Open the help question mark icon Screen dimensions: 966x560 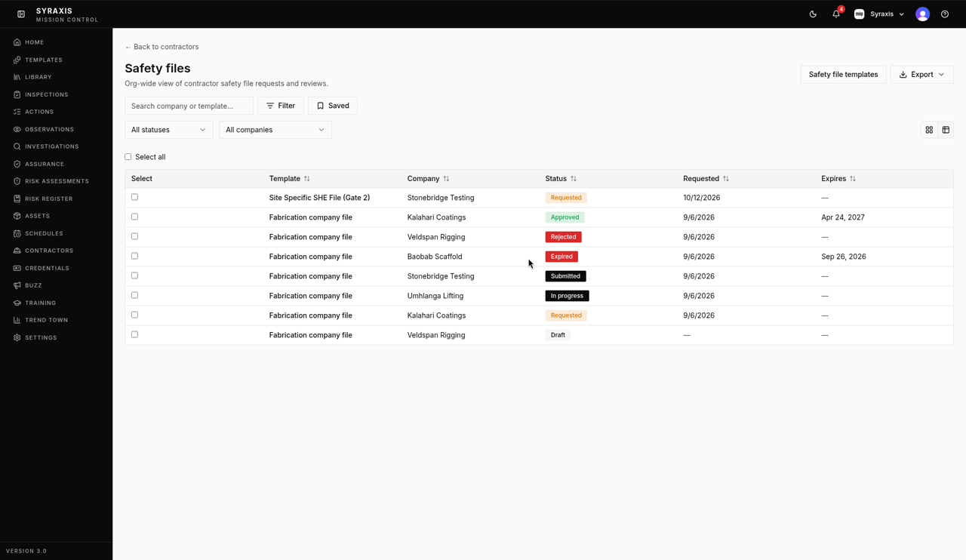tap(945, 14)
